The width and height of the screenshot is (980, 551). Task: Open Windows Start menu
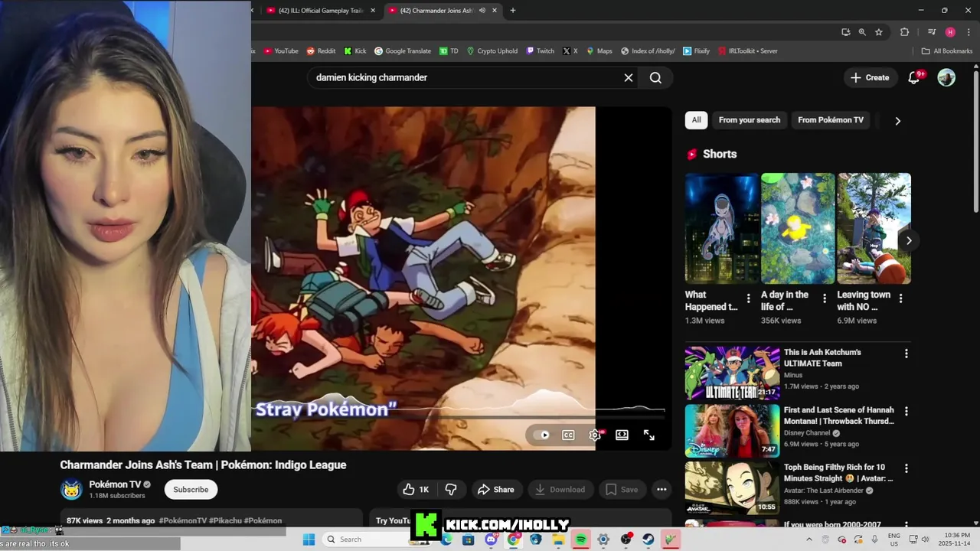(x=309, y=540)
